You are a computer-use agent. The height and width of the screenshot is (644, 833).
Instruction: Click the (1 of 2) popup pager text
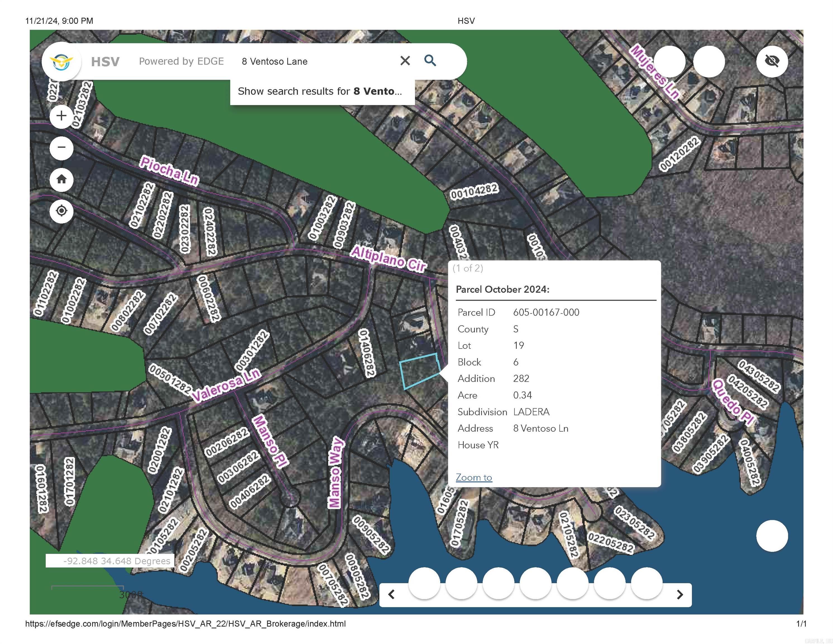point(468,268)
